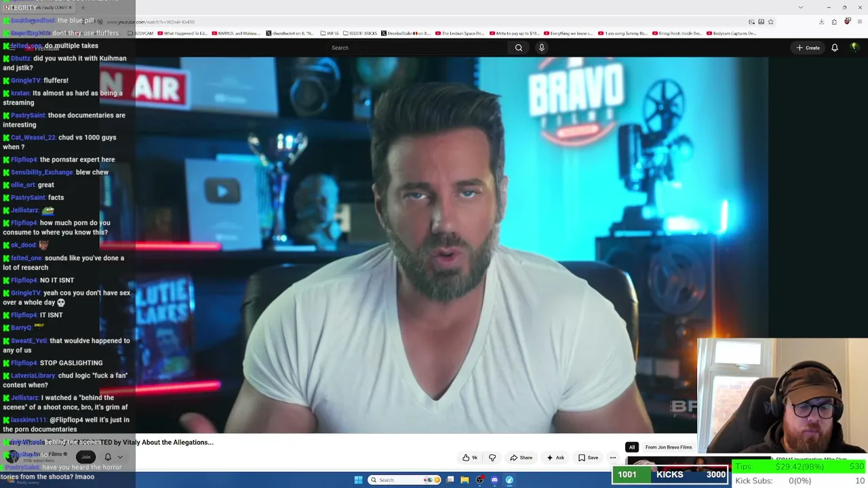Open 'Everything we know s...' bookmark

pyautogui.click(x=568, y=33)
